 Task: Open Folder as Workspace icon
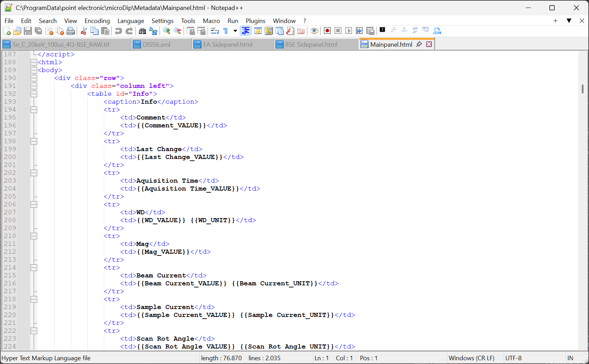tap(301, 31)
